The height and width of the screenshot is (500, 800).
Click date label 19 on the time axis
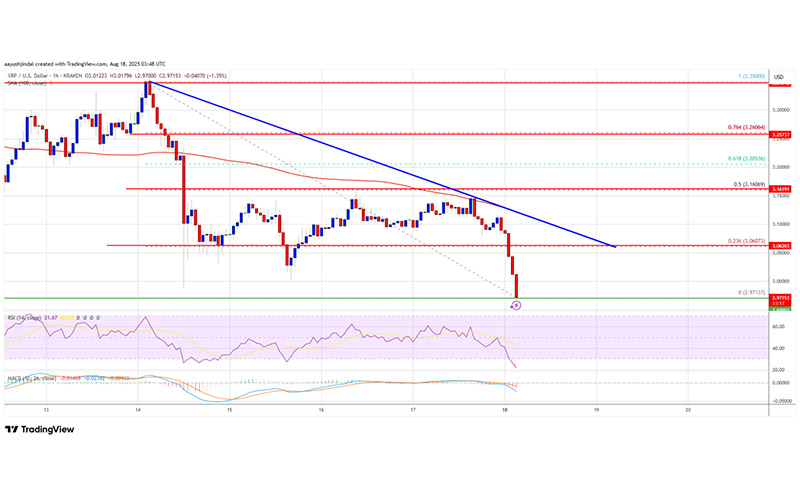596,410
